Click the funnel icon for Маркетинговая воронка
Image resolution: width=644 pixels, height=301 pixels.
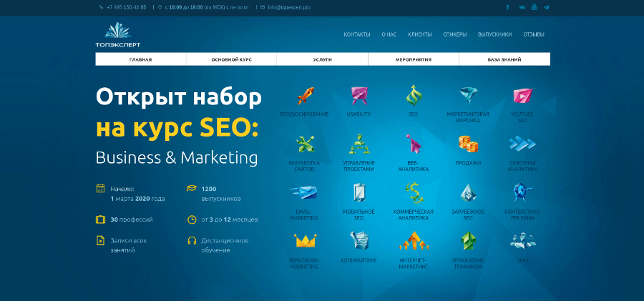[x=468, y=96]
